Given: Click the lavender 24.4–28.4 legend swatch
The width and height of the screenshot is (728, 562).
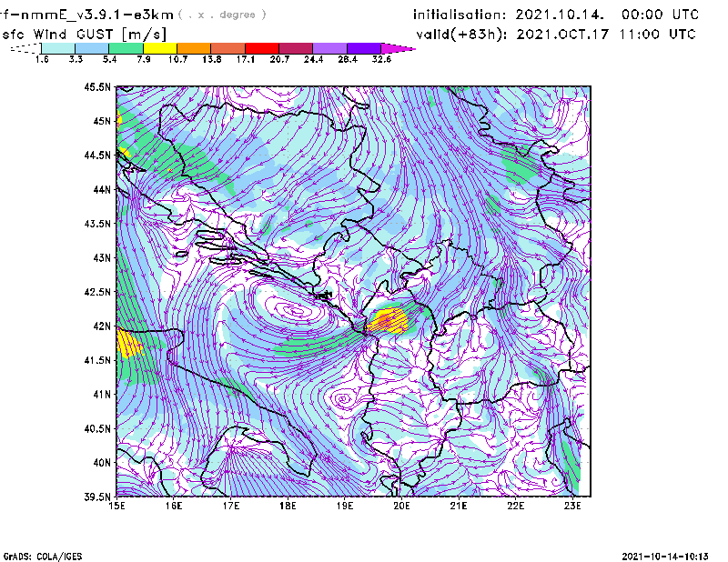Looking at the screenshot, I should (329, 48).
